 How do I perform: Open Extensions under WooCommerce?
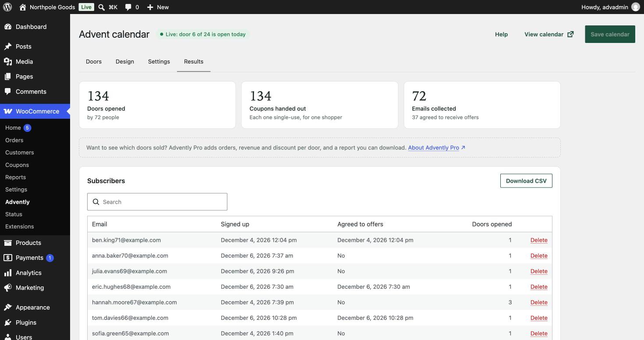(20, 227)
